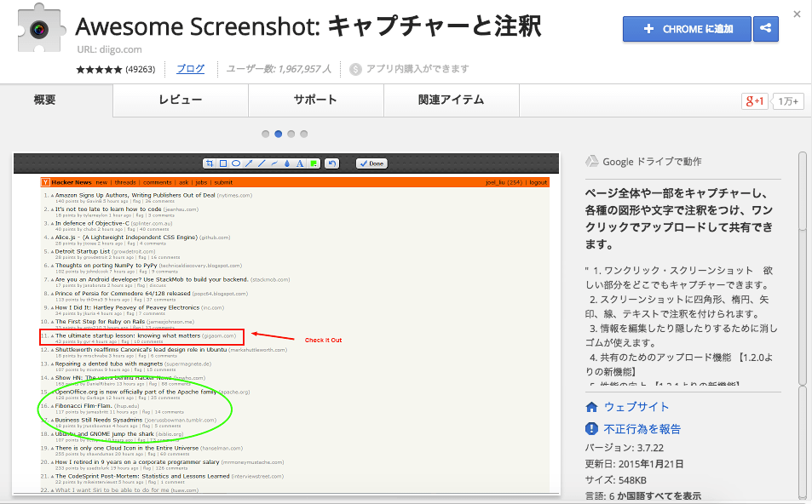Select the freehand curve tool in the preview toolbar

click(x=274, y=163)
